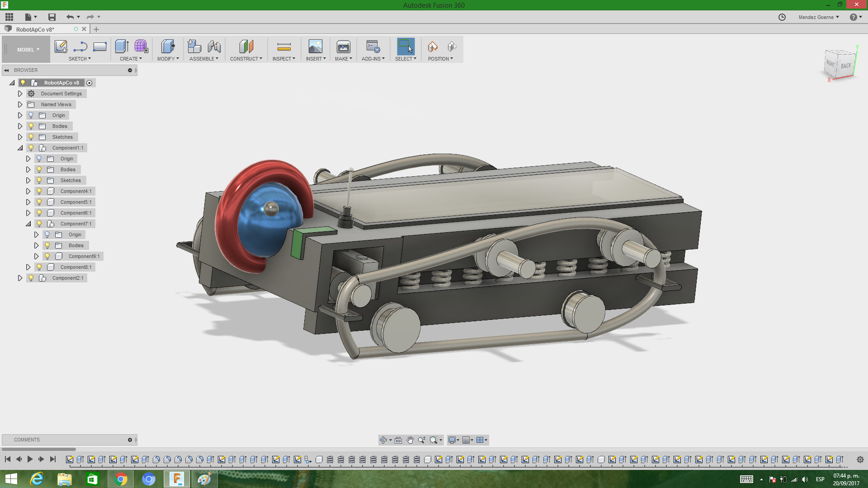Collapse the Component1:1 node
The height and width of the screenshot is (488, 868).
point(20,148)
